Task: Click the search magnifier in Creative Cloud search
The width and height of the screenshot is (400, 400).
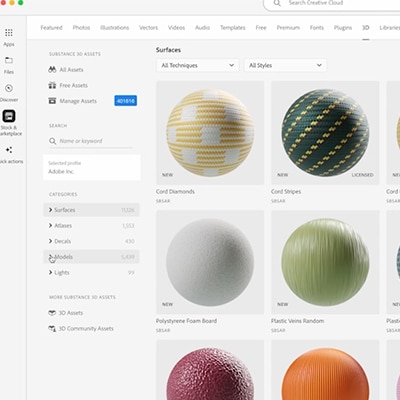Action: point(277,3)
